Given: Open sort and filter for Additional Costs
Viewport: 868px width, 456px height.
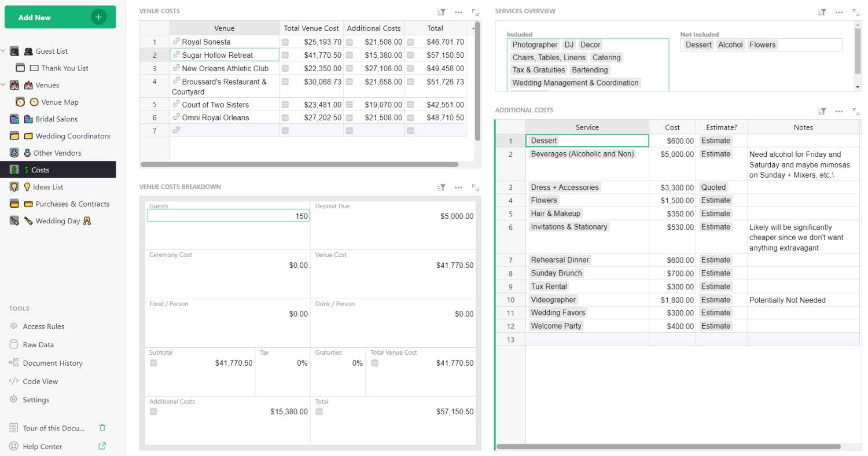Looking at the screenshot, I should click(822, 111).
